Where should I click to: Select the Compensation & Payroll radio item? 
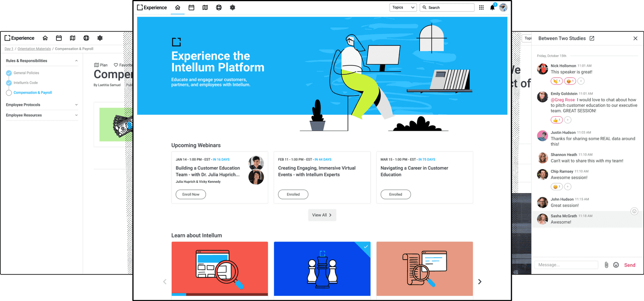pyautogui.click(x=9, y=93)
